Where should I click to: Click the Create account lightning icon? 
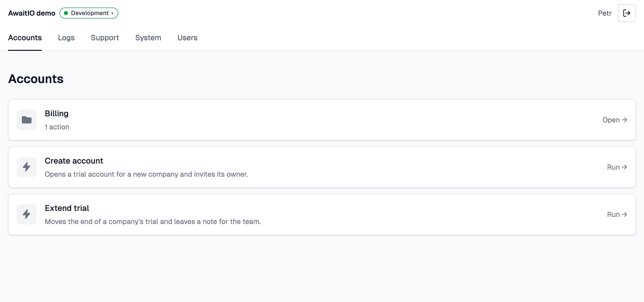tap(27, 167)
